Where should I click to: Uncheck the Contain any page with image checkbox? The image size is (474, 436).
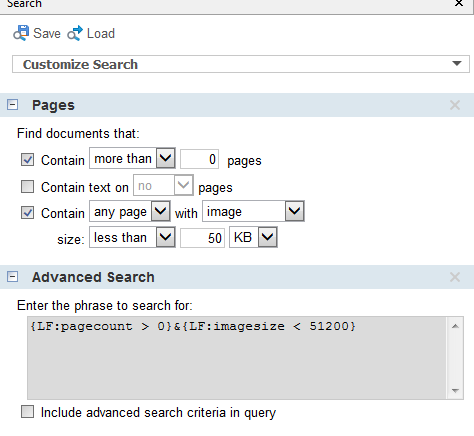(27, 213)
